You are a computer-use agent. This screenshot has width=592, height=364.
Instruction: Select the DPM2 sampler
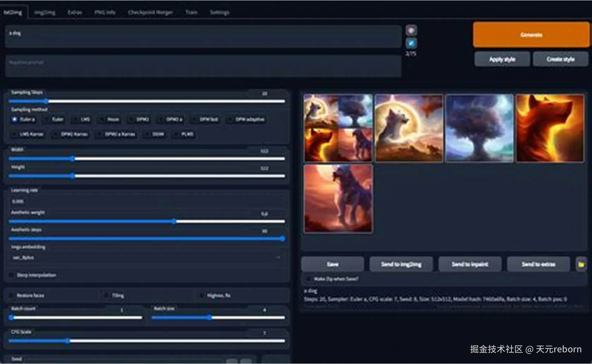click(139, 119)
